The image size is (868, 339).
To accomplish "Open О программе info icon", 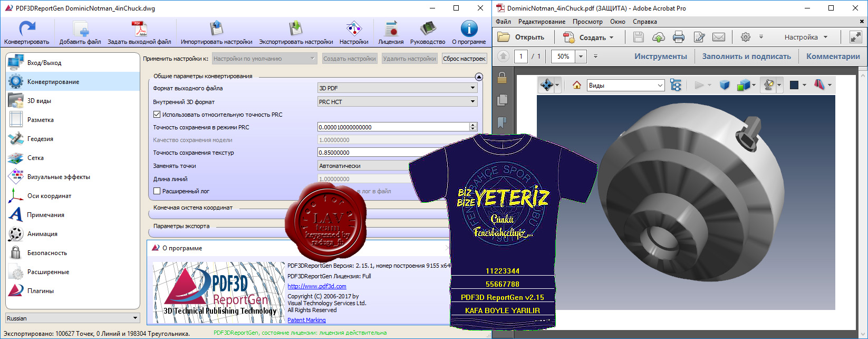I will pyautogui.click(x=469, y=29).
